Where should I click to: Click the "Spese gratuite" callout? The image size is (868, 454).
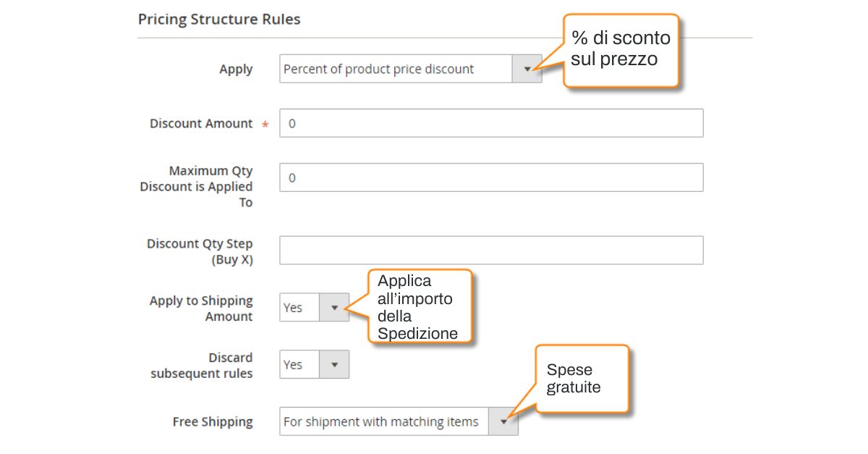(580, 379)
